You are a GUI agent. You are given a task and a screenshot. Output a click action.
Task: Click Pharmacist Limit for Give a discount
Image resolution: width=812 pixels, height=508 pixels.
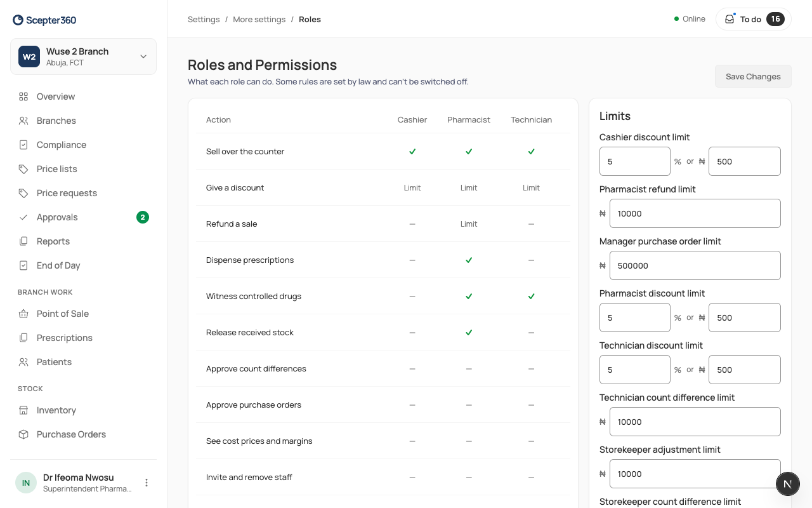469,187
